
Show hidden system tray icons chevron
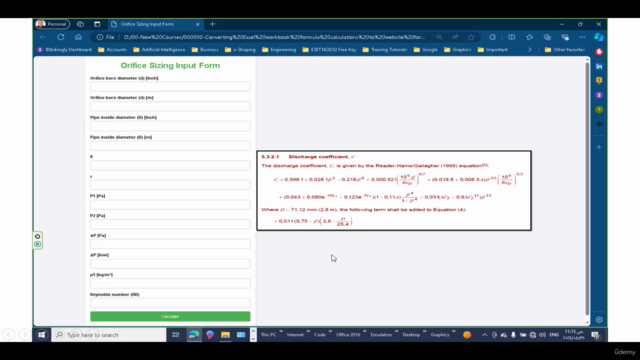(484, 335)
